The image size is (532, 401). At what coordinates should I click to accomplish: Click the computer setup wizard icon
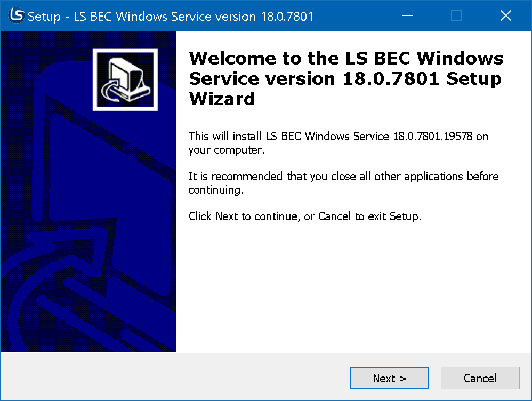pos(125,79)
